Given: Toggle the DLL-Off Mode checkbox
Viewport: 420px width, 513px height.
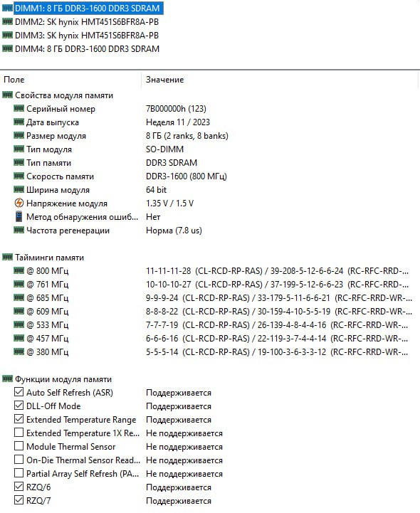Looking at the screenshot, I should (19, 406).
